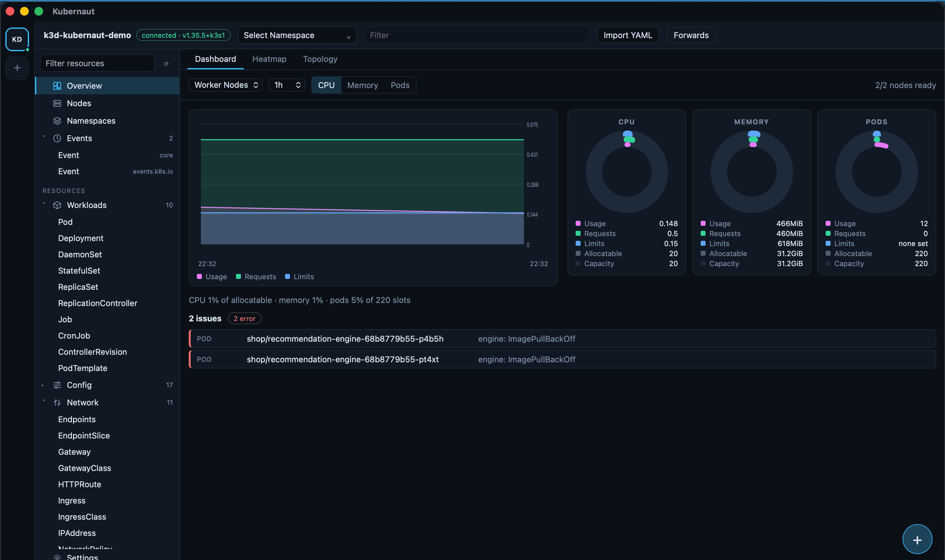The height and width of the screenshot is (560, 945).
Task: Click the Pods donut chart
Action: (x=876, y=172)
